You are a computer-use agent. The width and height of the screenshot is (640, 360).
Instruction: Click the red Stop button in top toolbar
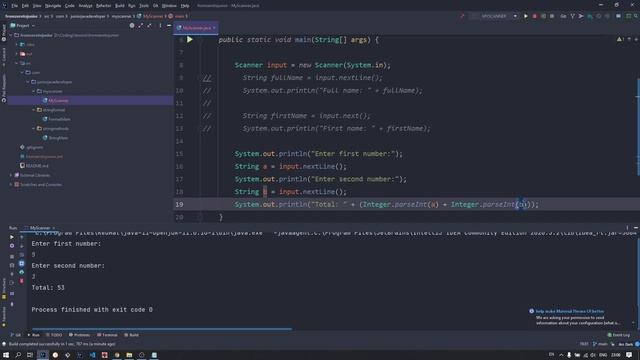click(534, 16)
